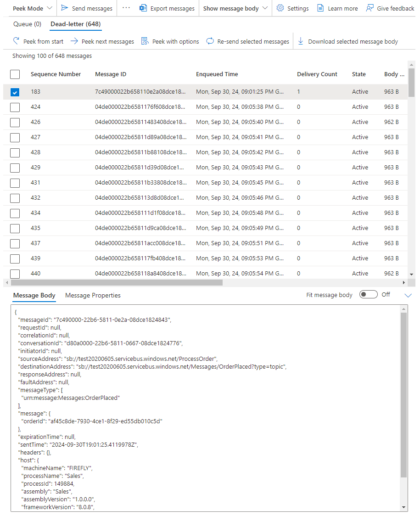Viewport: 420px width, 516px height.
Task: Open the Message Properties tab
Action: coord(93,295)
